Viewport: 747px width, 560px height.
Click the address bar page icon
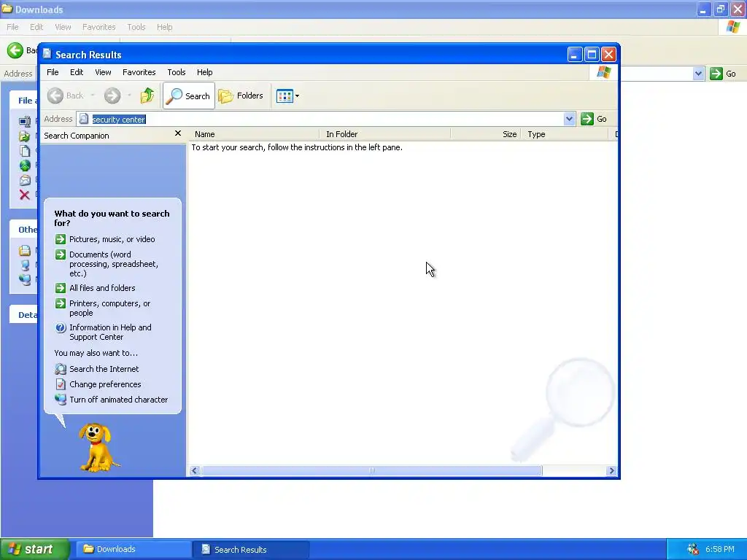(84, 119)
